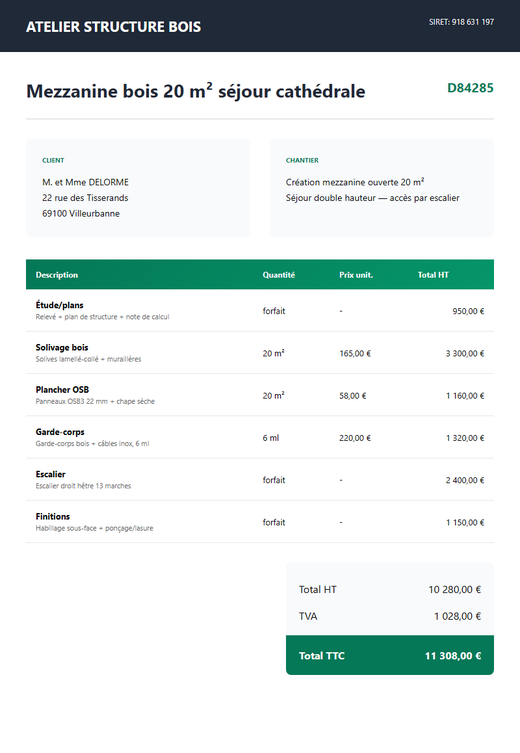Click the Description column header
Image resolution: width=520 pixels, height=753 pixels.
tap(57, 275)
